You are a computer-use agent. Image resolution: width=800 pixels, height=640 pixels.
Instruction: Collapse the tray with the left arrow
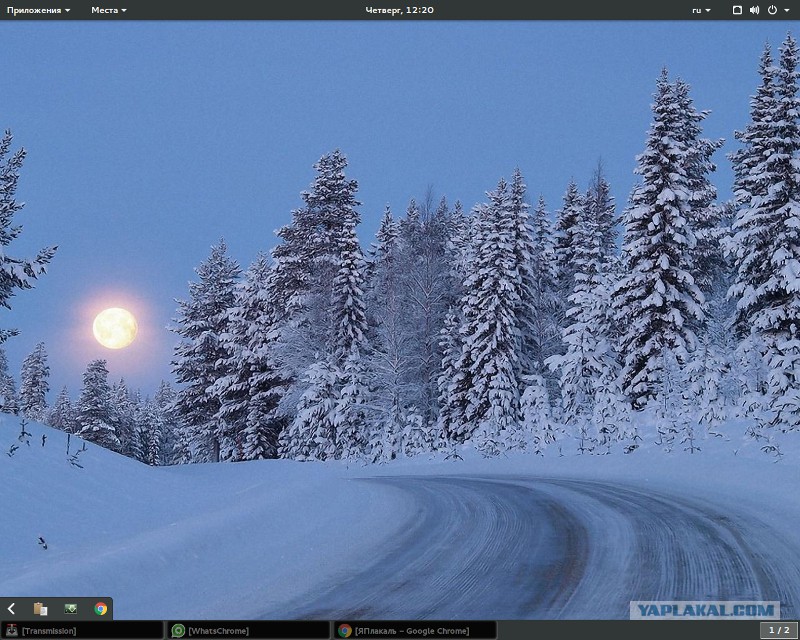click(x=11, y=608)
